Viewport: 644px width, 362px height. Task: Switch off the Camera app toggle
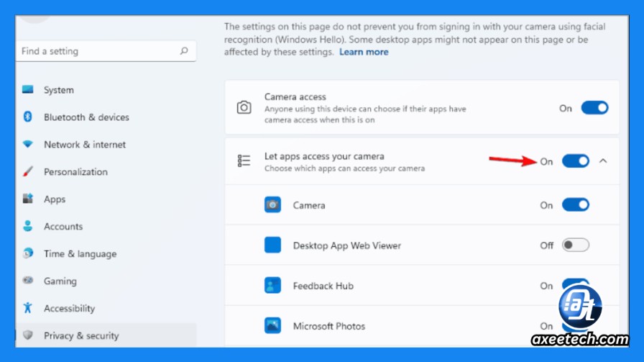(x=576, y=205)
